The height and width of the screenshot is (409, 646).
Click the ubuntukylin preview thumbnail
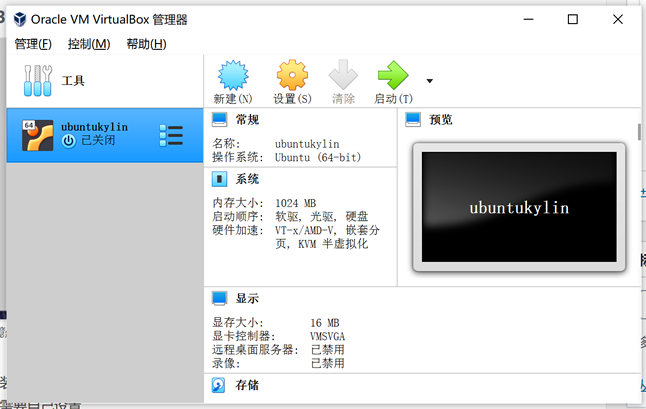coord(519,207)
